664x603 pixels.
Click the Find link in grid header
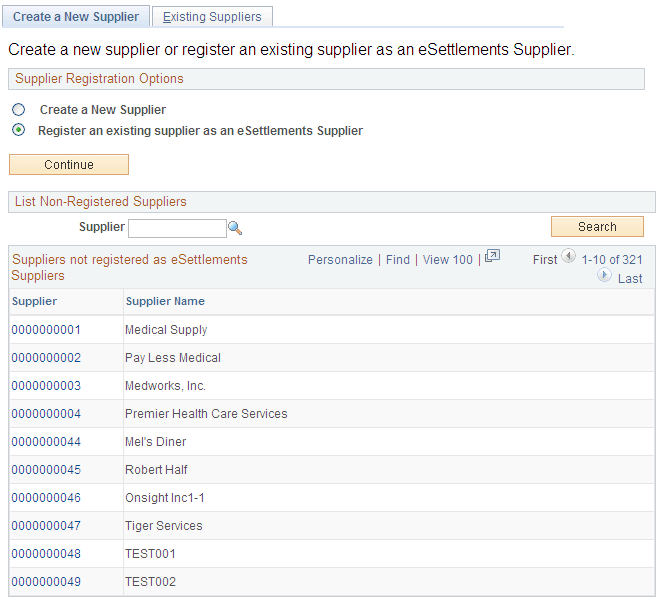(x=398, y=260)
